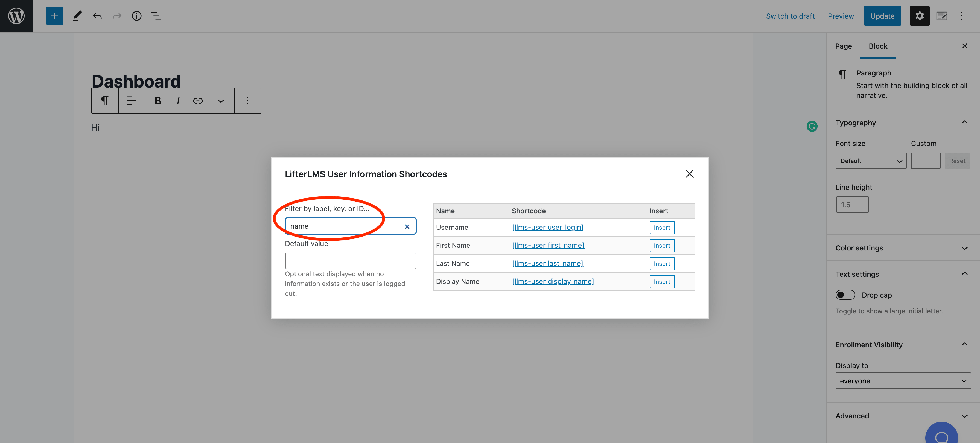Switch to the Page tab
The width and height of the screenshot is (980, 443).
pyautogui.click(x=844, y=46)
